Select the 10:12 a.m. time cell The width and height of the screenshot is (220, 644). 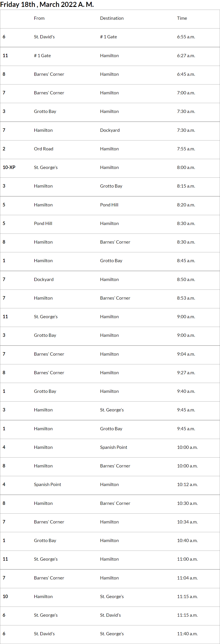click(x=187, y=484)
